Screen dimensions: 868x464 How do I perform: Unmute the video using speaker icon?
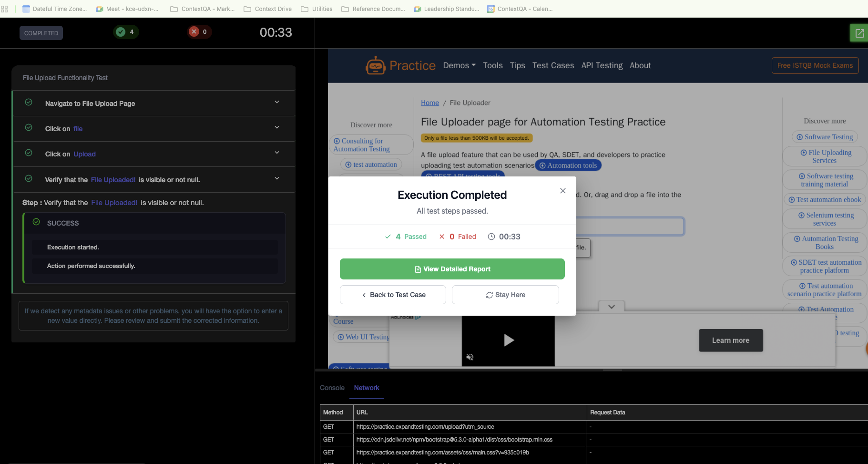tap(470, 357)
